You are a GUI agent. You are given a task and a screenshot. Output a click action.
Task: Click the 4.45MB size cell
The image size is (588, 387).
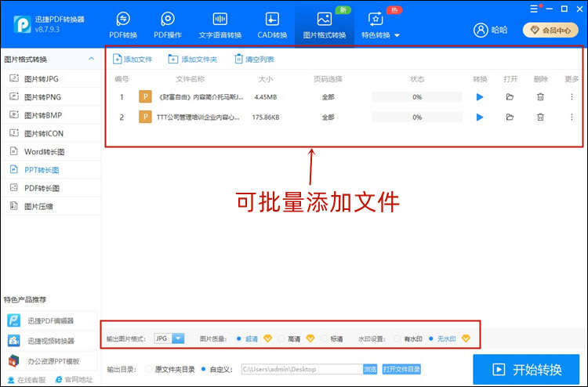click(x=266, y=97)
